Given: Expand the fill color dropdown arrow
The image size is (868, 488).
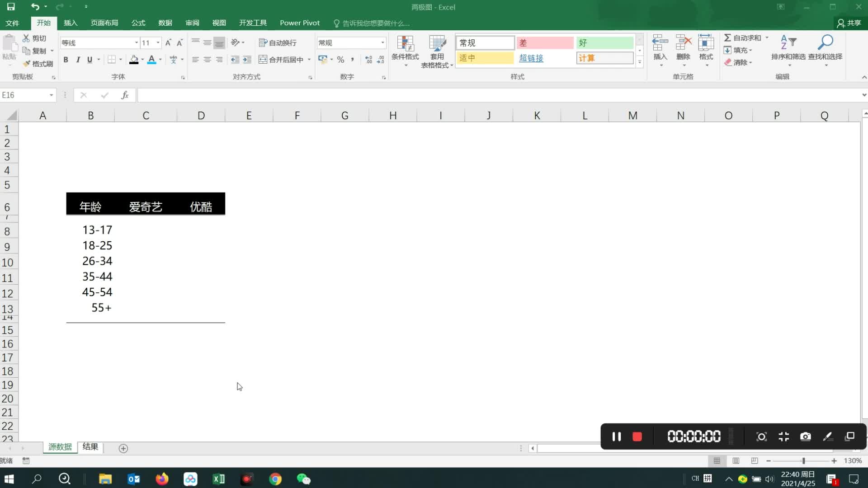Looking at the screenshot, I should pyautogui.click(x=142, y=59).
